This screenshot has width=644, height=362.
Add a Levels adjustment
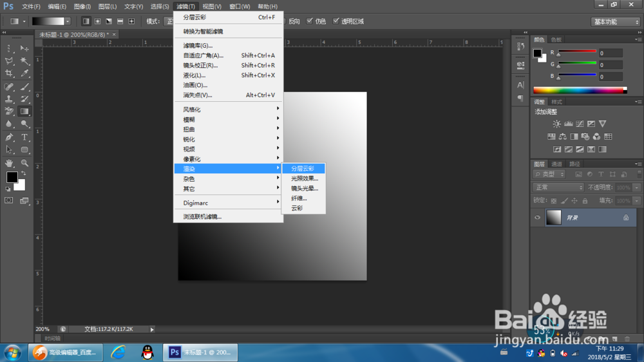(569, 124)
